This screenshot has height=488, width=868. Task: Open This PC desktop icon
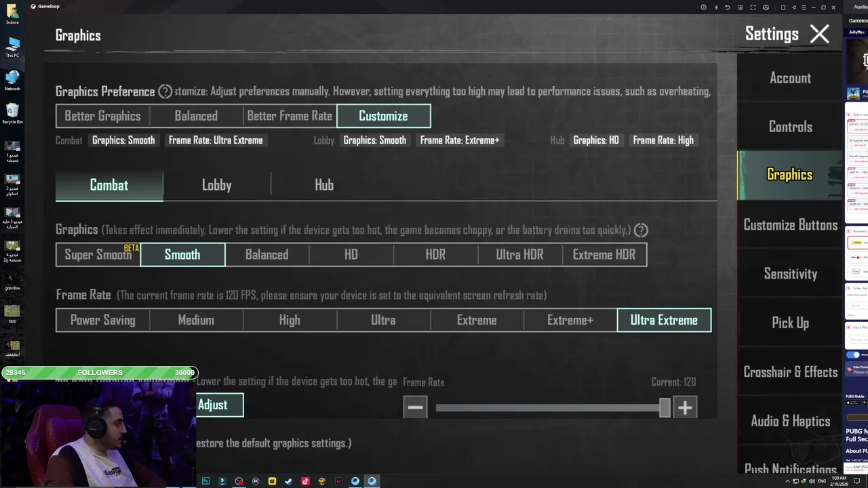tap(12, 47)
